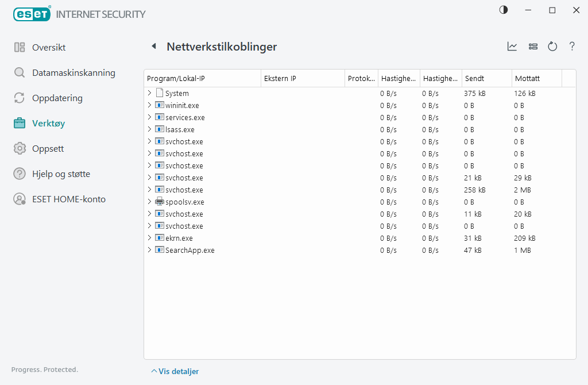Expand the System process entry
Viewport: 588px width, 385px height.
pyautogui.click(x=150, y=93)
